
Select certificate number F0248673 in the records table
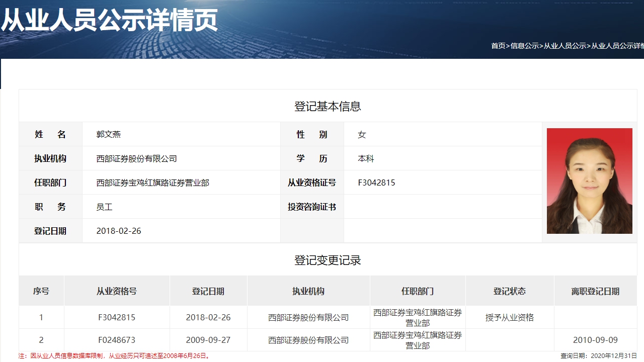[x=117, y=340]
